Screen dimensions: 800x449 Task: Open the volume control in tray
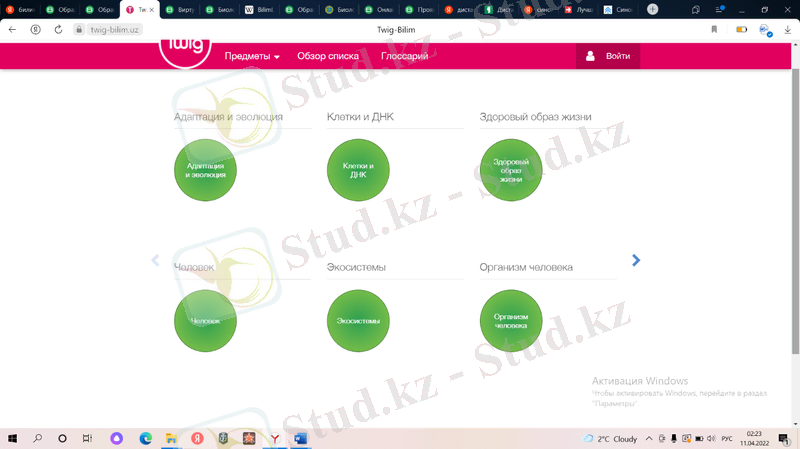tap(711, 438)
